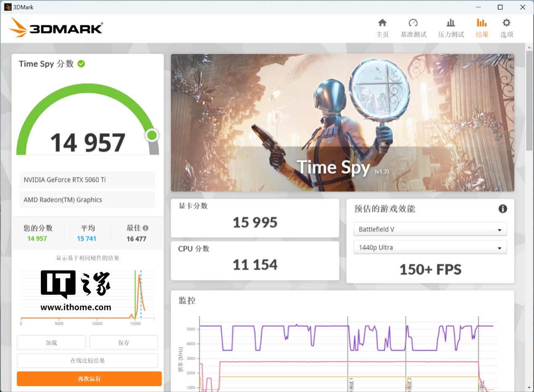
Task: Click the vertical scrollbar thumb on right
Action: [529, 101]
